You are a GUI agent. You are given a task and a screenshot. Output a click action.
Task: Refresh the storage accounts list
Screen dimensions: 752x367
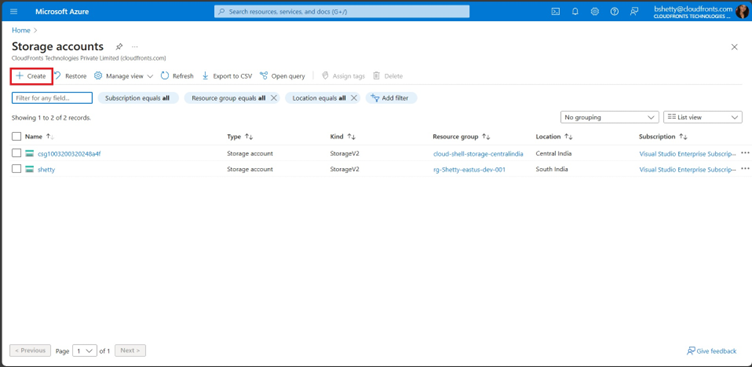pyautogui.click(x=177, y=76)
